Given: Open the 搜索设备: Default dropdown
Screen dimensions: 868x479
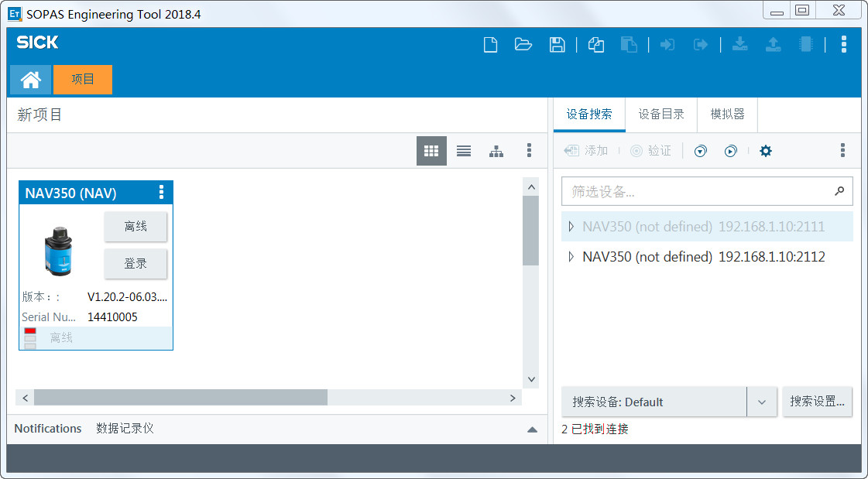Looking at the screenshot, I should (x=761, y=402).
